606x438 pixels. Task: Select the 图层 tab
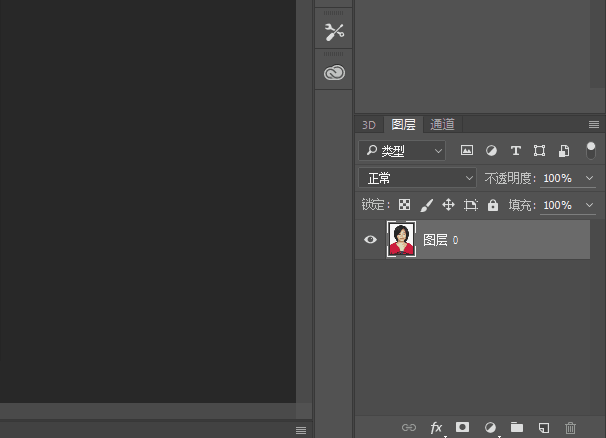(x=403, y=124)
